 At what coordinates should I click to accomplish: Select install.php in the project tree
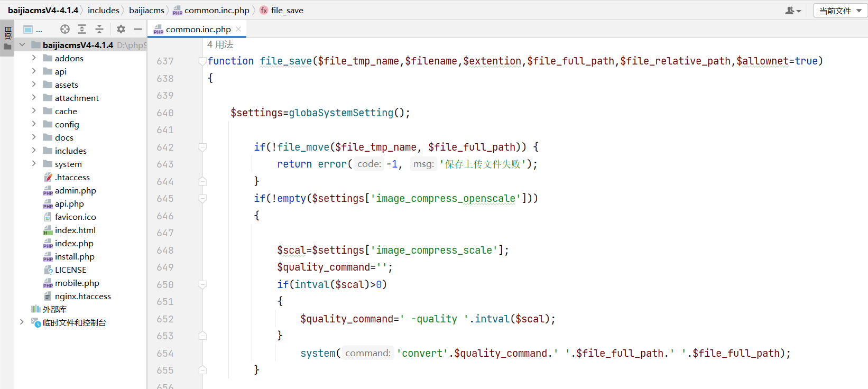coord(75,256)
